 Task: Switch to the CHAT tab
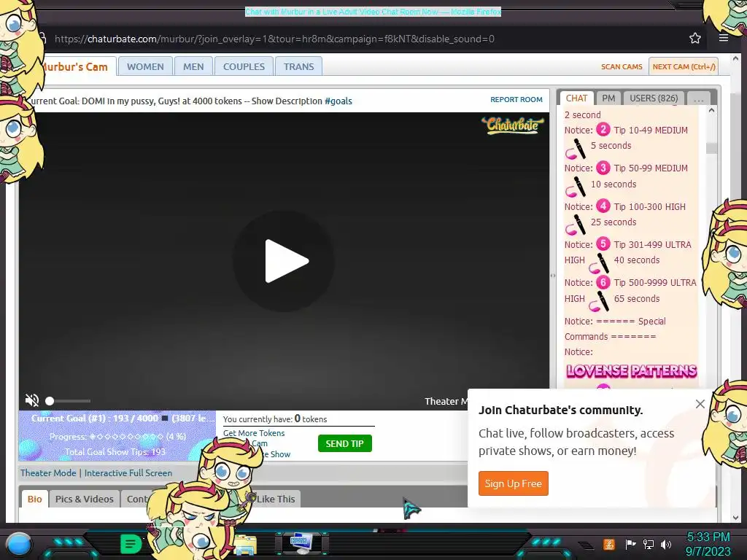[576, 98]
